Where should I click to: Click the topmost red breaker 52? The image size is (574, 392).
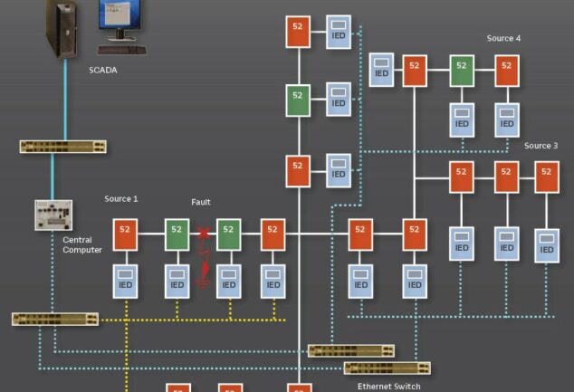(299, 32)
